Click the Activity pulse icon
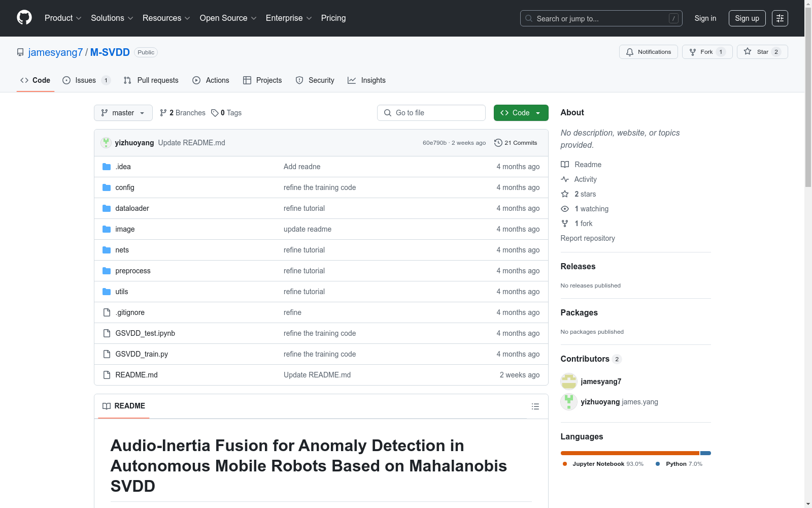This screenshot has height=508, width=812. 565,179
